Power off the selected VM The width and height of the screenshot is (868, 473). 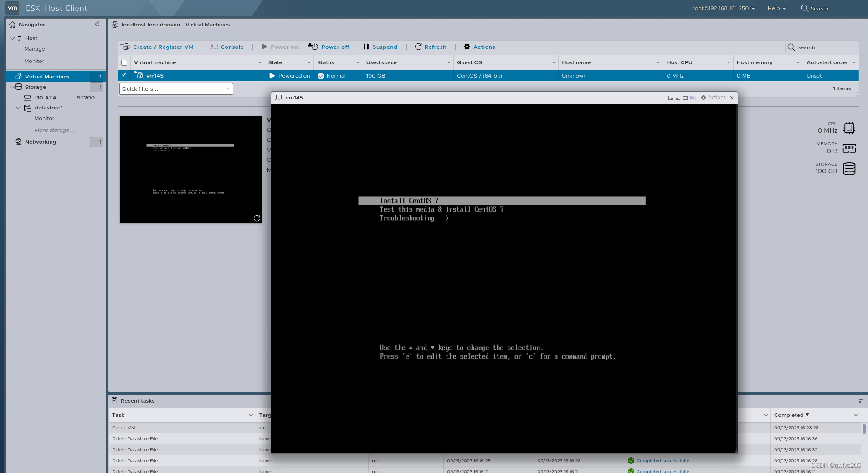click(x=329, y=47)
